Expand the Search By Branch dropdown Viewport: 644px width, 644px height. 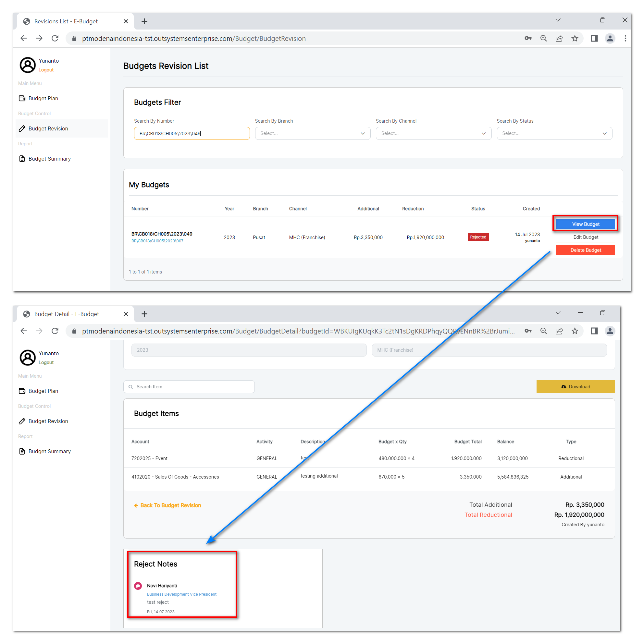click(x=313, y=133)
